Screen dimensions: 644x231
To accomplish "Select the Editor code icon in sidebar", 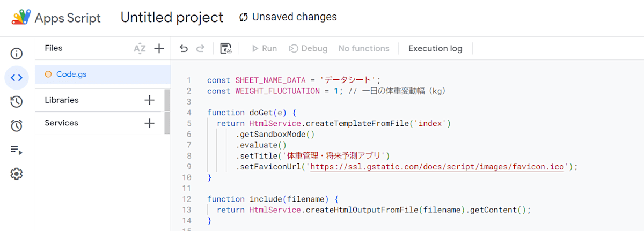I will [x=17, y=78].
